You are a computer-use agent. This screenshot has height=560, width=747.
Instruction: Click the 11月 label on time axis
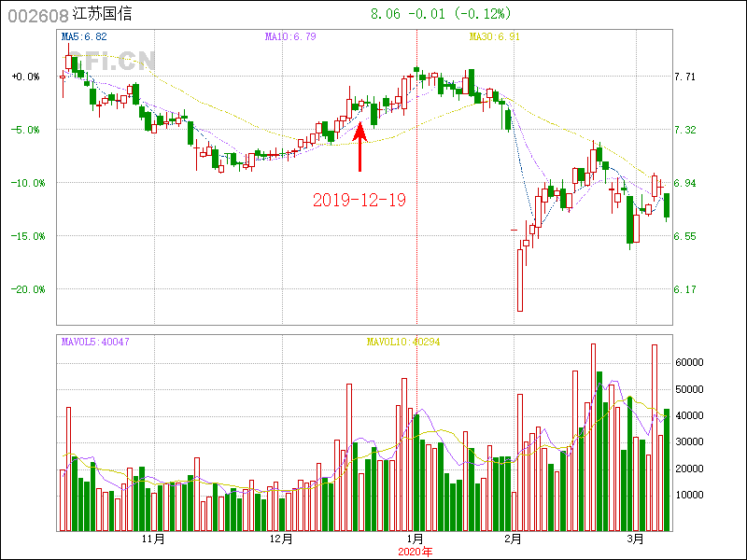[x=153, y=539]
